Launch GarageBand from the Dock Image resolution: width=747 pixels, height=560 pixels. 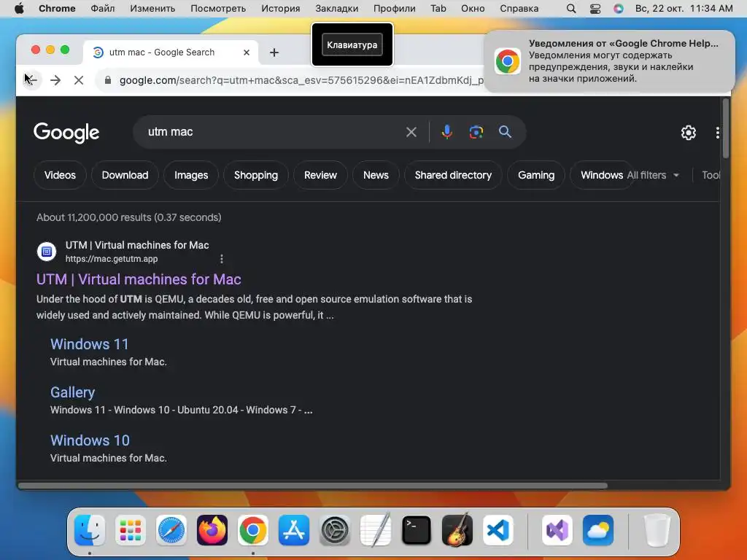[x=457, y=530]
